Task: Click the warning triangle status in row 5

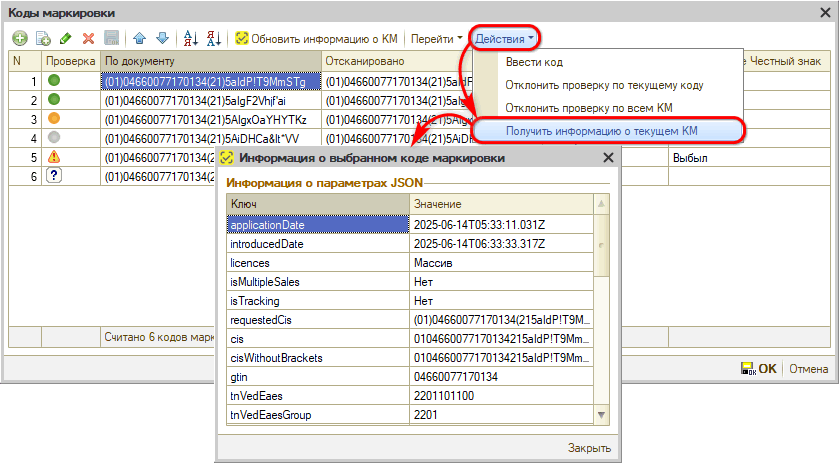Action: pos(54,157)
